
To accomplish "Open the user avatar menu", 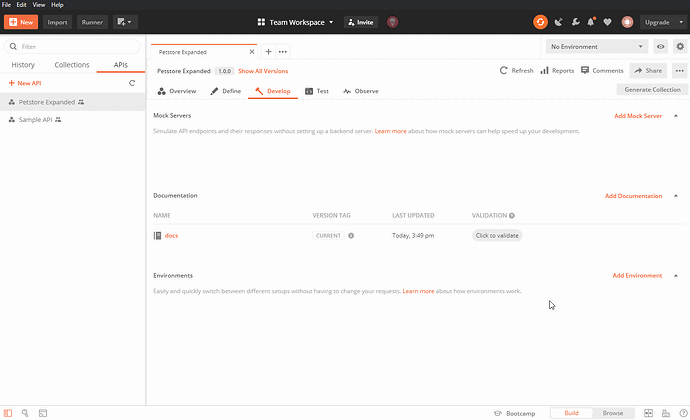I will pos(627,22).
